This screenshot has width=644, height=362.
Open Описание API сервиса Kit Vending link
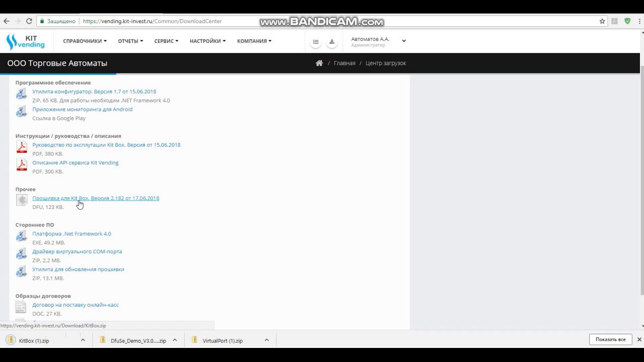75,162
